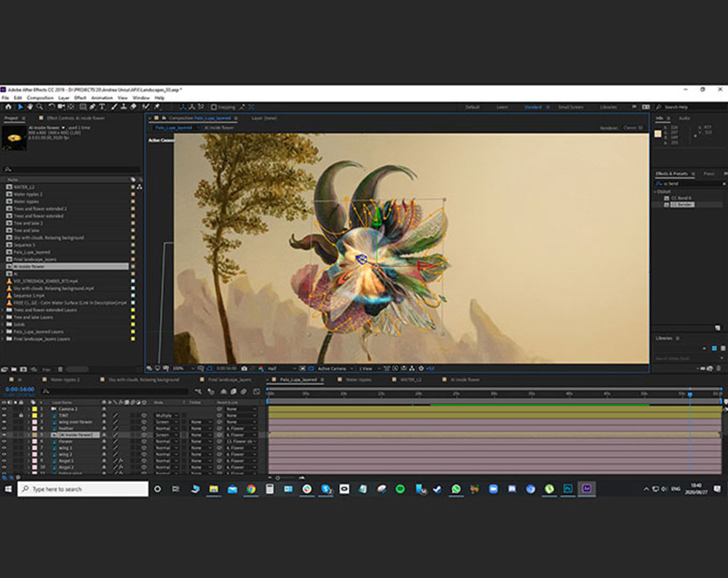Open the blending mode dropdown for TINT layer
This screenshot has height=578, width=728.
pyautogui.click(x=166, y=416)
